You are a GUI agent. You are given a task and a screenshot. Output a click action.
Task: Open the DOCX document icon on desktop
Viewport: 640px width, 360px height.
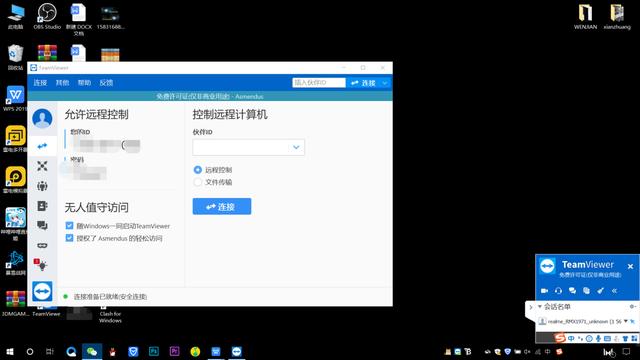pyautogui.click(x=78, y=19)
